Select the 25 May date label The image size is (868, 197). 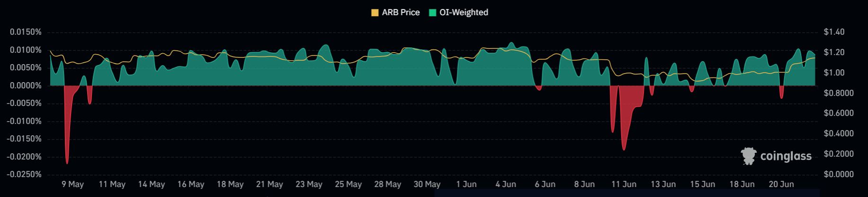348,184
